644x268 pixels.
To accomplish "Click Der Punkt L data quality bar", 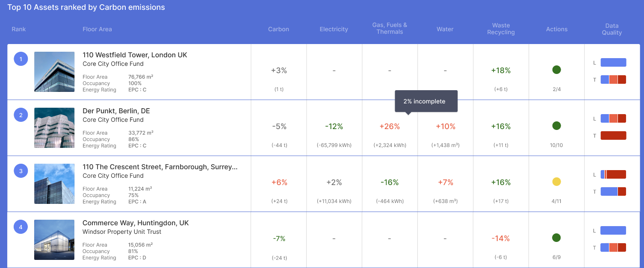I will 613,118.
